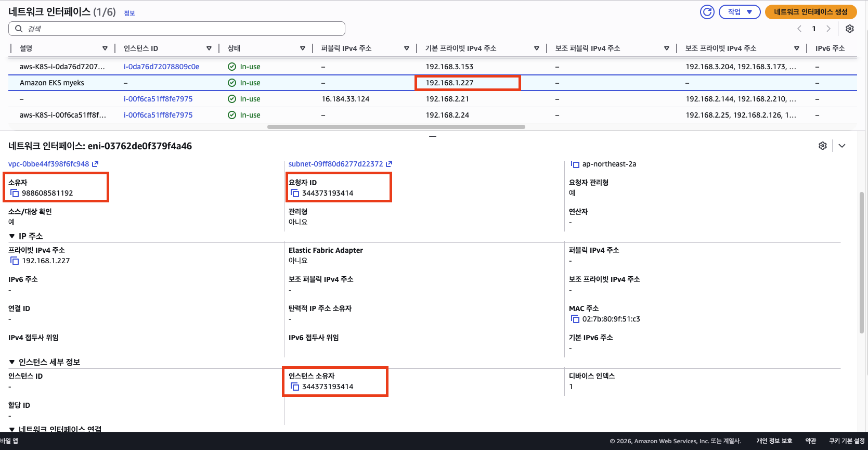The image size is (868, 450).
Task: Click the search input field
Action: 177,29
